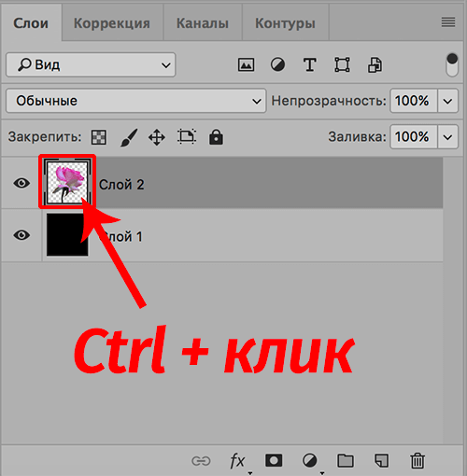Expand the Заливка slider arrow

[x=447, y=137]
